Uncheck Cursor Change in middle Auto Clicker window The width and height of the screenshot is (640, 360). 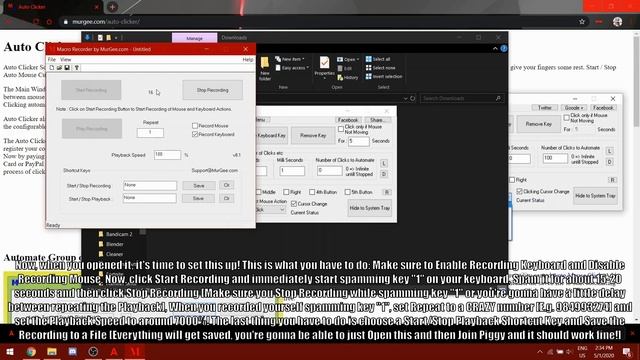[x=294, y=204]
